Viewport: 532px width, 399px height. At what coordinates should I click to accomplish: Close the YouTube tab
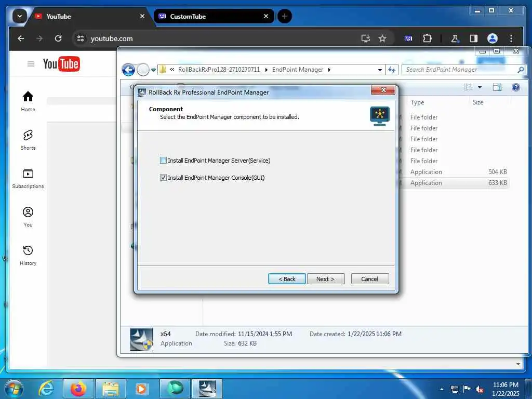[x=142, y=16]
